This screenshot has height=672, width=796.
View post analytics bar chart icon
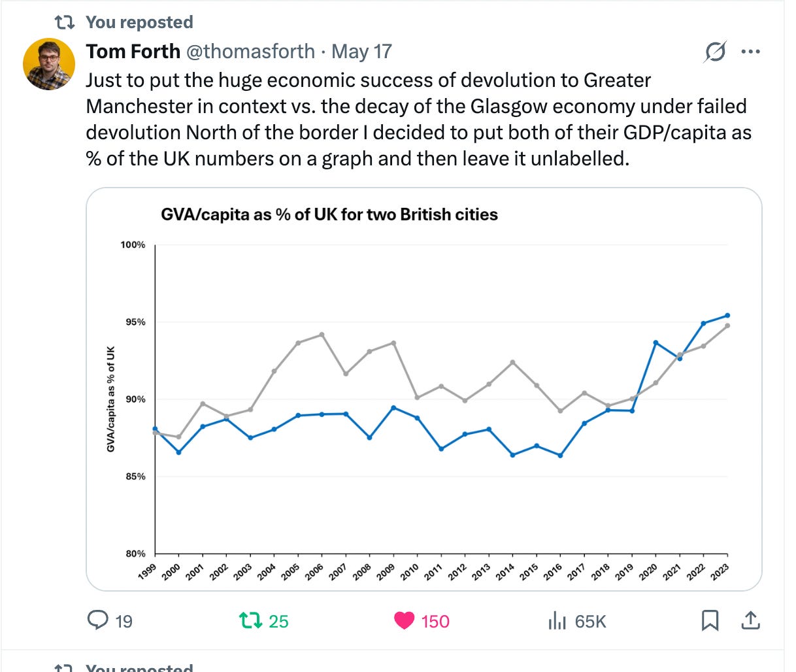[556, 620]
